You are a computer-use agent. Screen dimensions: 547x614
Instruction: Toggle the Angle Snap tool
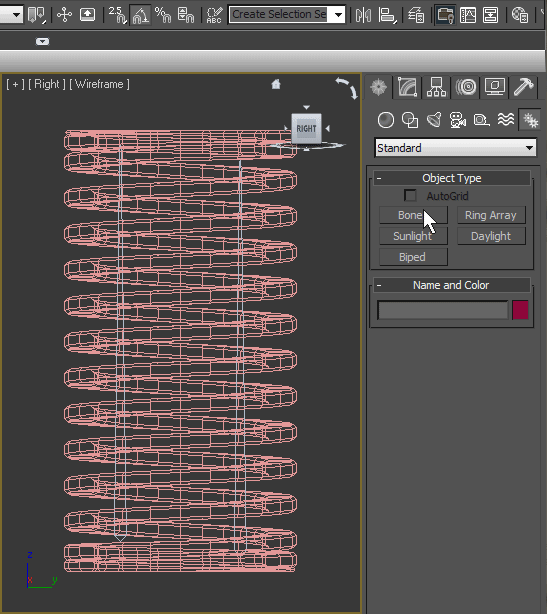[x=141, y=16]
